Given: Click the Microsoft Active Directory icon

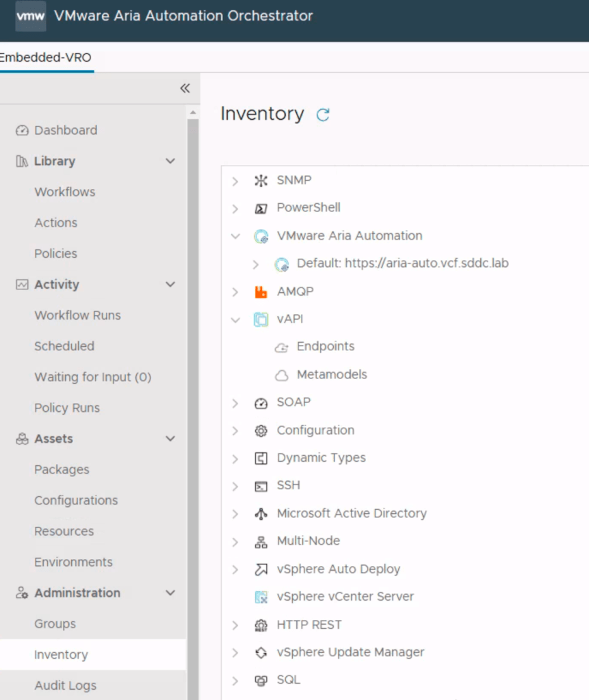Looking at the screenshot, I should pyautogui.click(x=261, y=514).
